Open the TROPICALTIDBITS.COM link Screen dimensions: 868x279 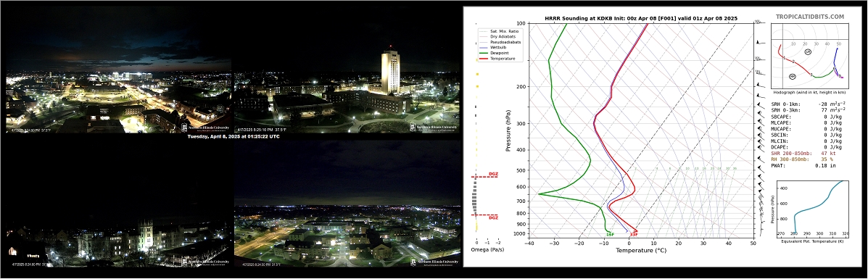pyautogui.click(x=810, y=17)
